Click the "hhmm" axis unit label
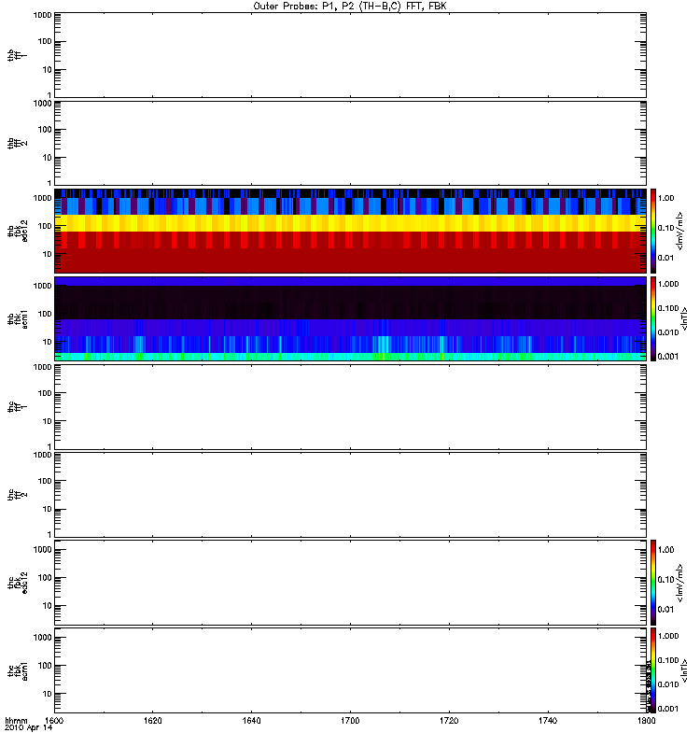 16,721
